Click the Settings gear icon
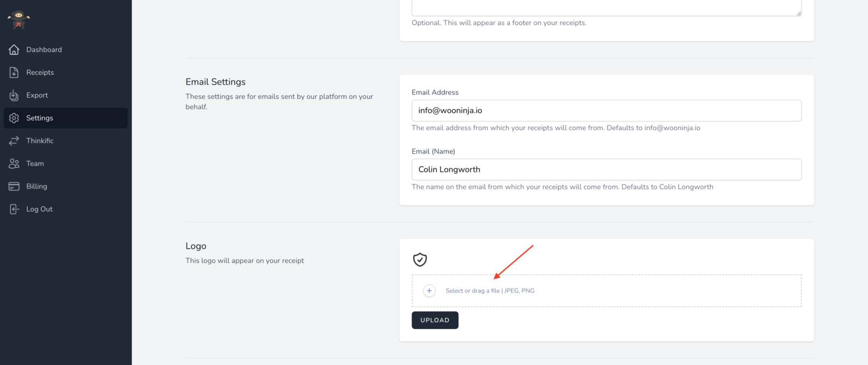868x365 pixels. point(14,118)
